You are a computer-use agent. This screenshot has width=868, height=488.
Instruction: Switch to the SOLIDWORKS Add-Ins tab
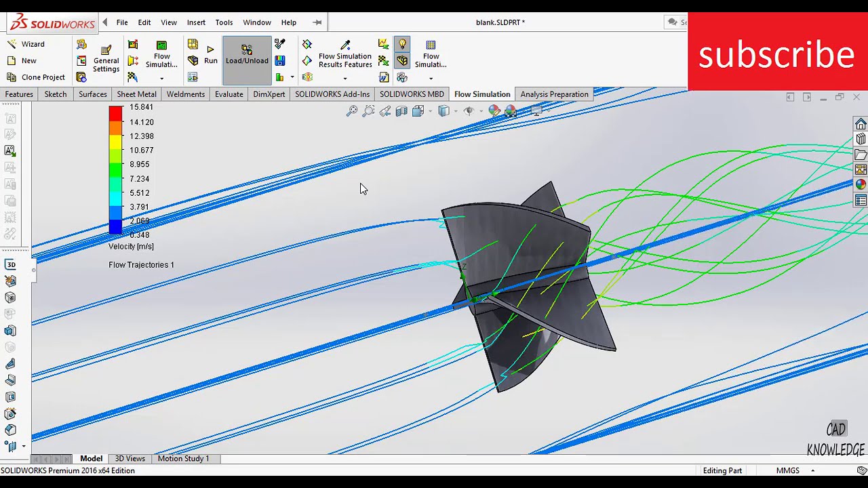[x=332, y=94]
